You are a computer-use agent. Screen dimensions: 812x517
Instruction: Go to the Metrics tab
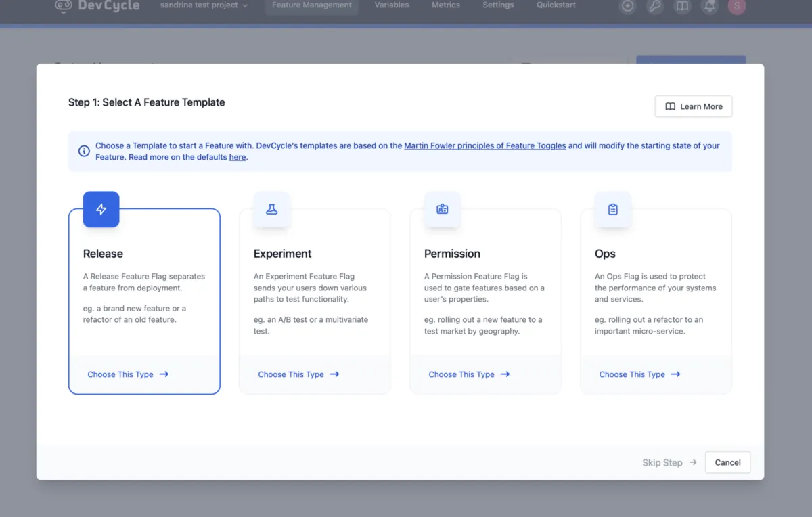pos(446,5)
